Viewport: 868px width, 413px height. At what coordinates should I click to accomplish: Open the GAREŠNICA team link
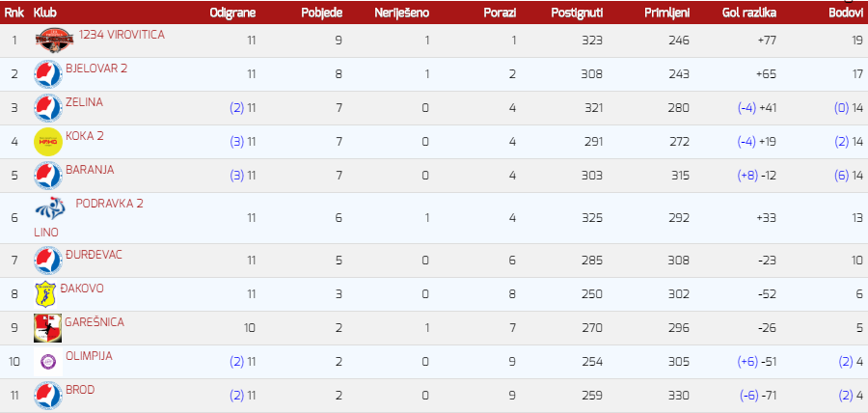pos(95,321)
